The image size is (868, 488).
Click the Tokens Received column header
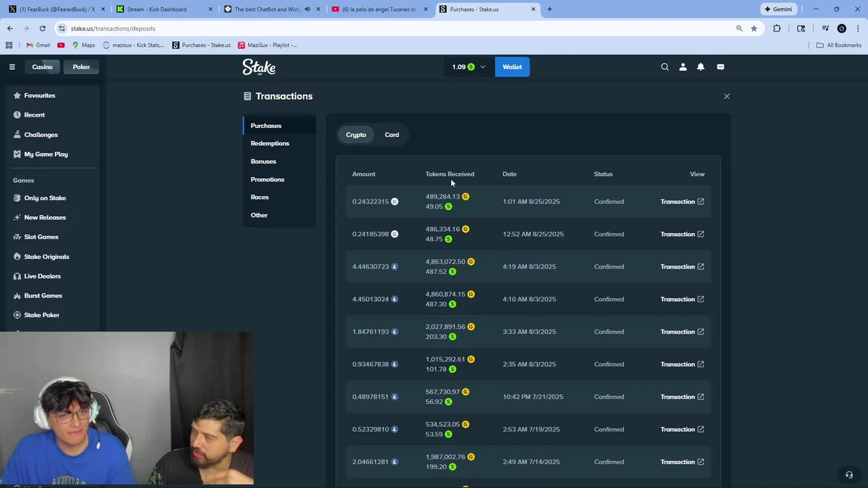pyautogui.click(x=450, y=174)
